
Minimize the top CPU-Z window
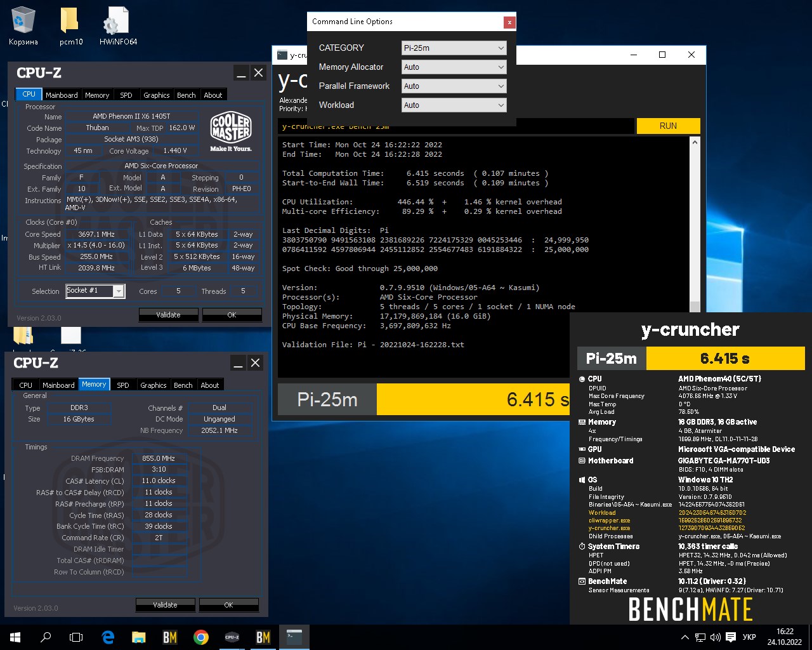pos(241,73)
